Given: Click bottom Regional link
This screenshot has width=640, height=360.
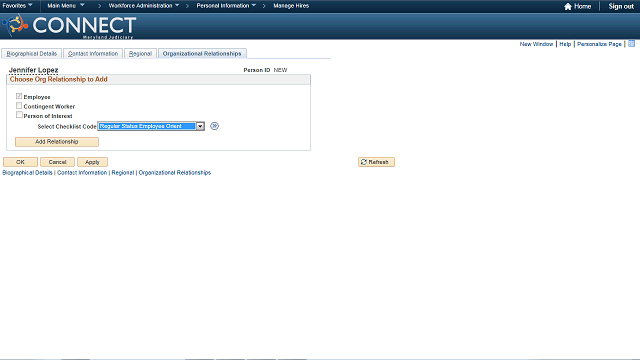Looking at the screenshot, I should (x=123, y=173).
